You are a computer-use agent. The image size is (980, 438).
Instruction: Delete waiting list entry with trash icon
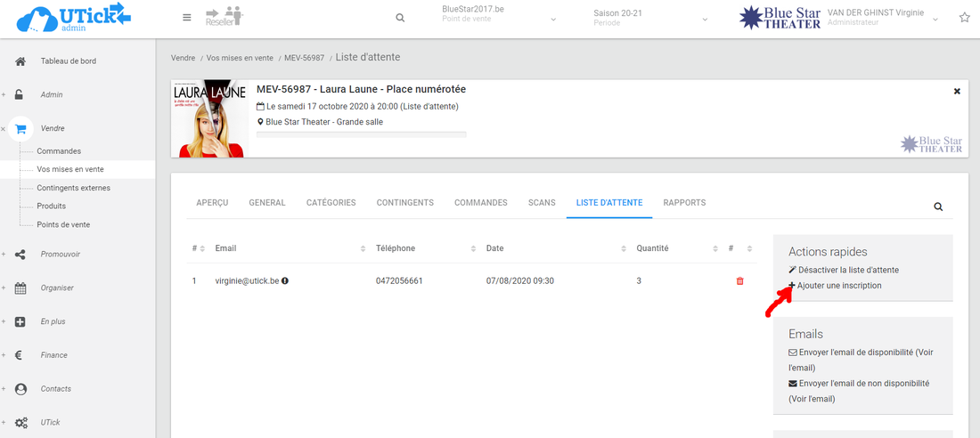click(739, 281)
